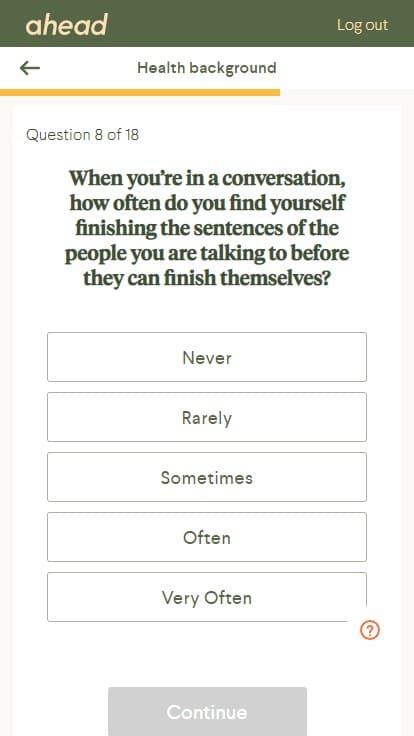Click the unfilled part of the progress bar

[x=347, y=92]
